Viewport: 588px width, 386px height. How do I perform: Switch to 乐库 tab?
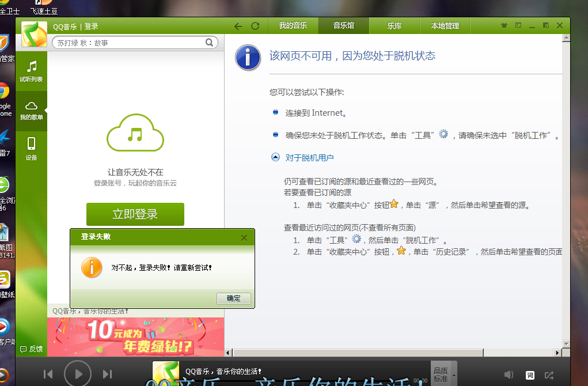click(394, 25)
